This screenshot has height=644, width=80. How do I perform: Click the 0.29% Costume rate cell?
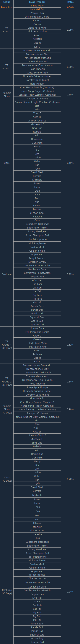70,274
